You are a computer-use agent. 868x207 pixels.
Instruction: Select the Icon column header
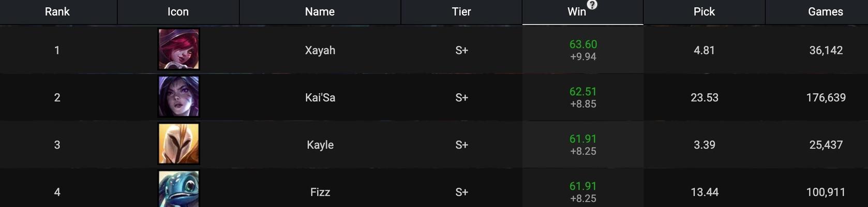click(178, 12)
